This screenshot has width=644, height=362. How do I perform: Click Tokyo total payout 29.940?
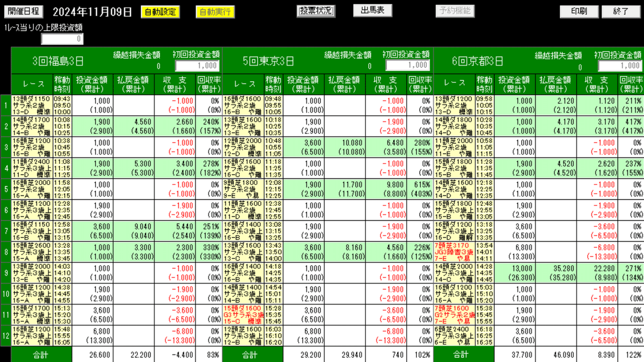tap(345, 354)
